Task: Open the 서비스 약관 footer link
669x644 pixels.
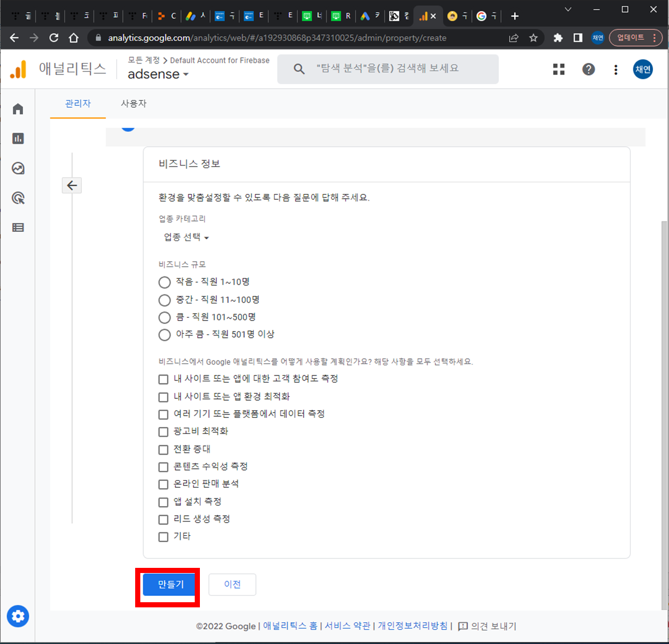Action: (x=347, y=626)
